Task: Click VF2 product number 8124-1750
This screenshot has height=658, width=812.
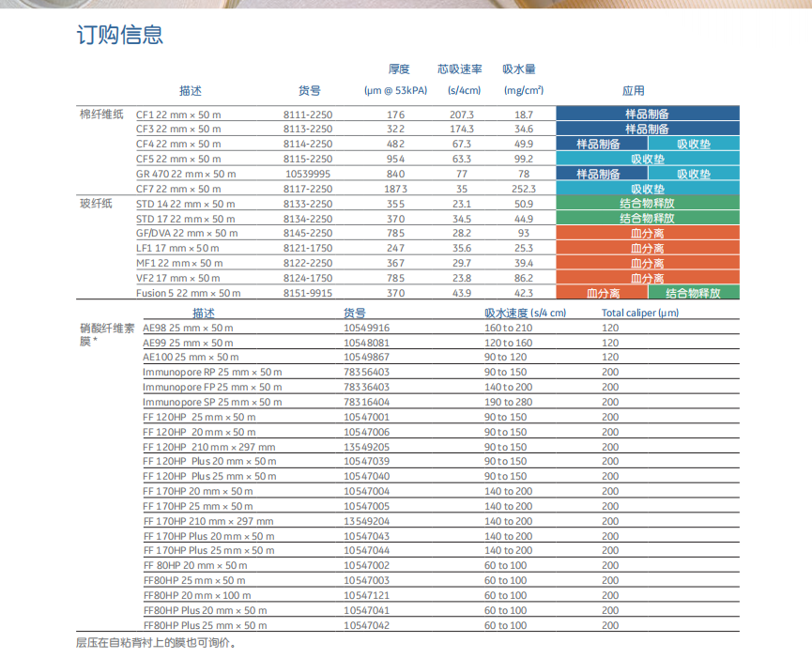Action: tap(308, 278)
